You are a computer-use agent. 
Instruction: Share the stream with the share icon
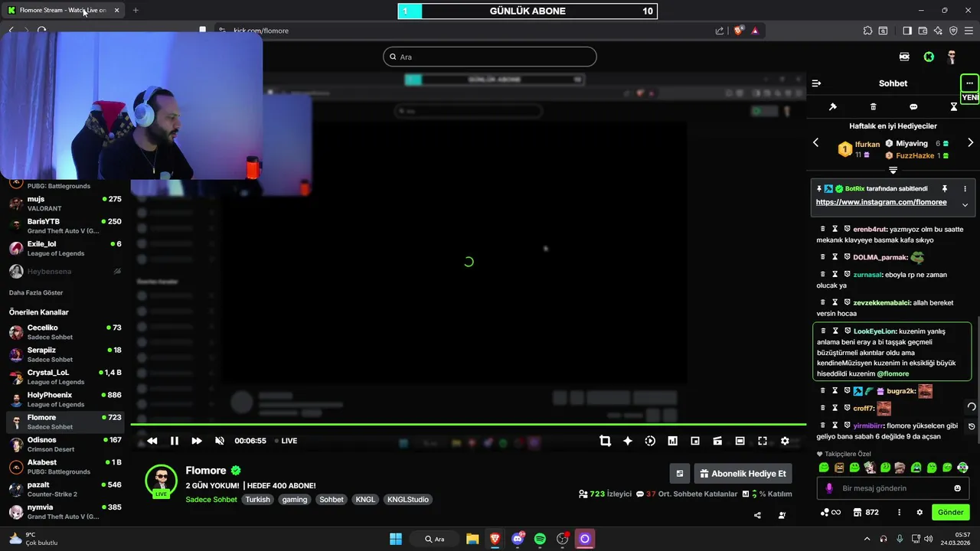pyautogui.click(x=757, y=515)
